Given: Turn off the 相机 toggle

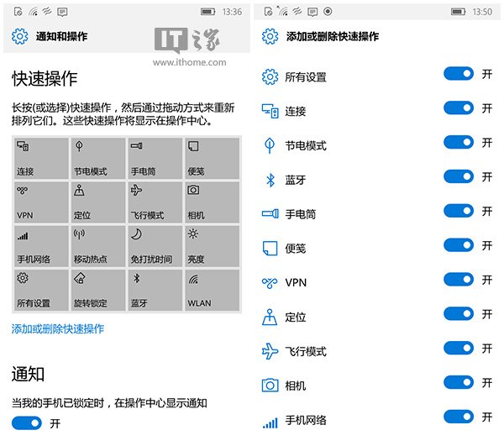Looking at the screenshot, I should (459, 383).
